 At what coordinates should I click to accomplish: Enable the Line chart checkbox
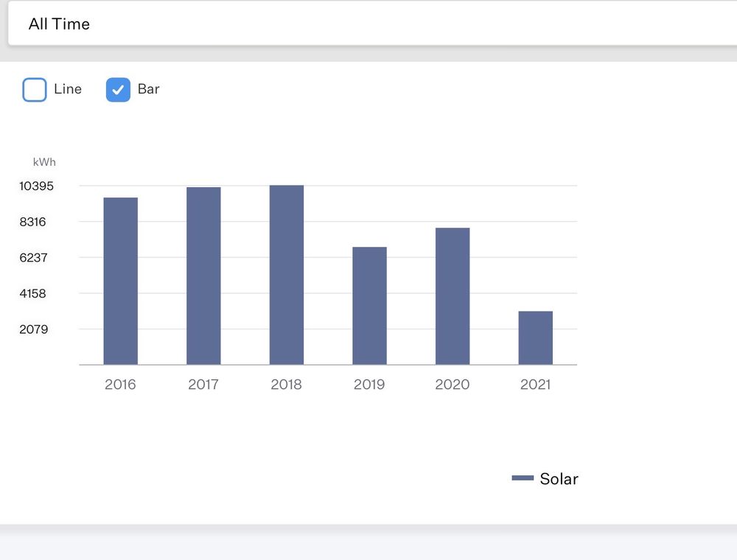tap(35, 90)
